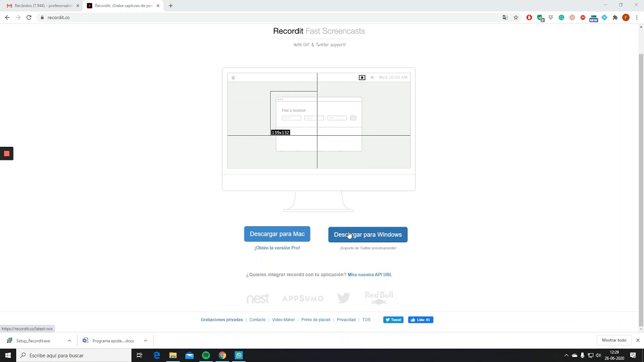Open the Mail app from taskbar
Image resolution: width=644 pixels, height=362 pixels.
(x=189, y=355)
